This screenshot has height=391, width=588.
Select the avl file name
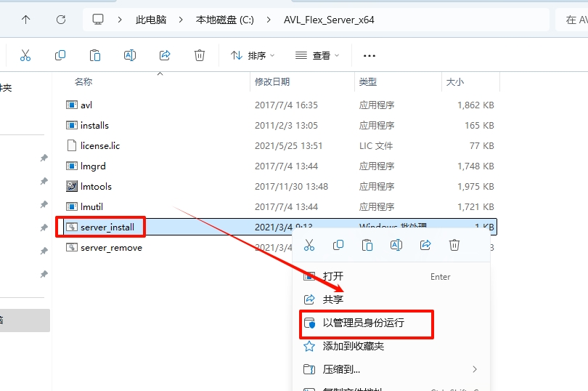point(86,105)
